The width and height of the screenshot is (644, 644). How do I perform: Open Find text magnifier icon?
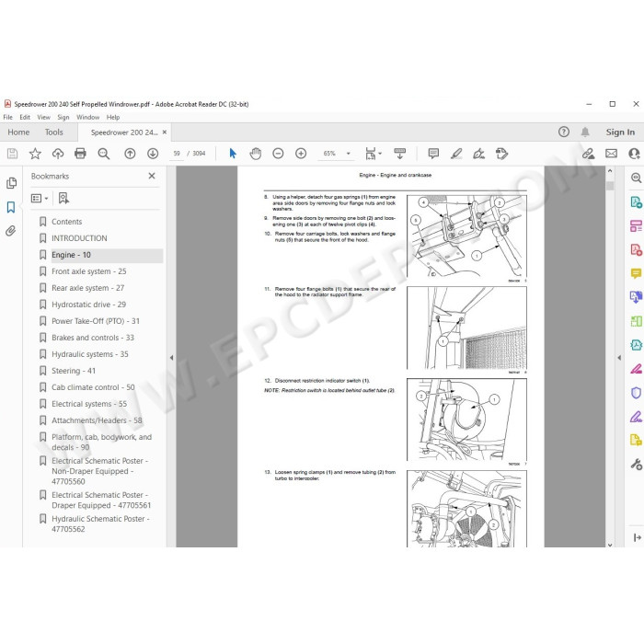point(103,154)
